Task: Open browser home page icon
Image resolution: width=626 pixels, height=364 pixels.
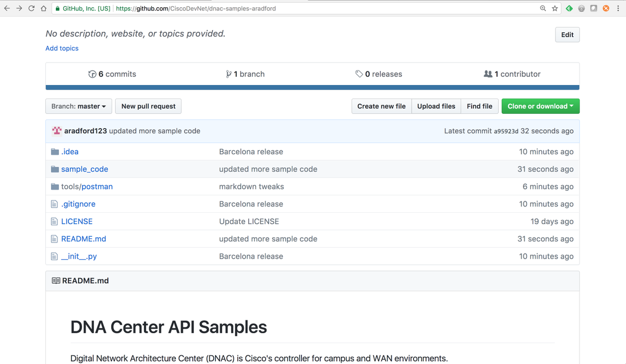Action: coord(44,8)
